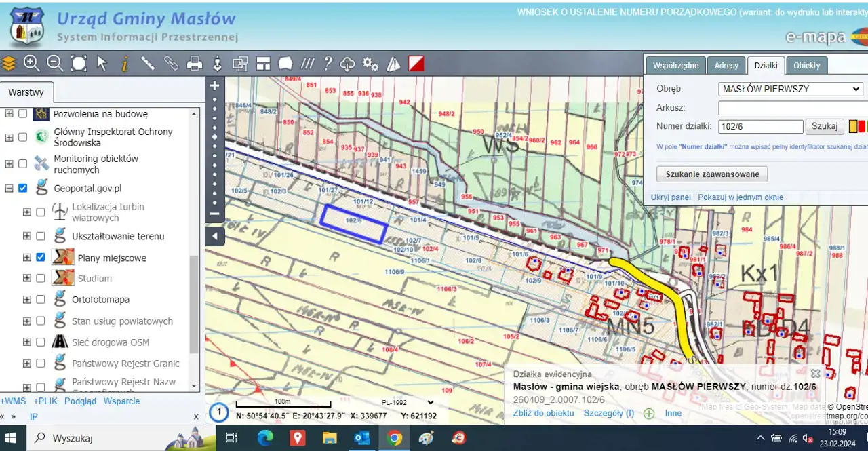
Task: Select the zoom out magnifier tool
Action: pyautogui.click(x=55, y=64)
